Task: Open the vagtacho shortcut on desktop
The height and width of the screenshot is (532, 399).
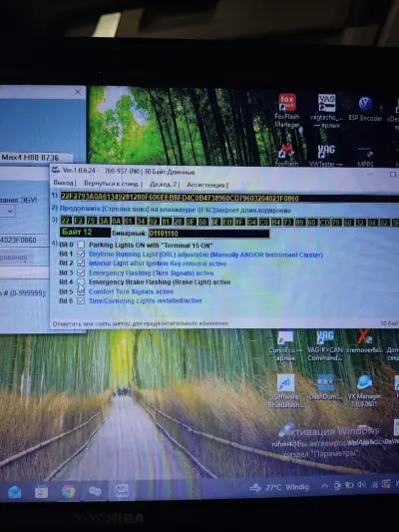Action: [326, 111]
